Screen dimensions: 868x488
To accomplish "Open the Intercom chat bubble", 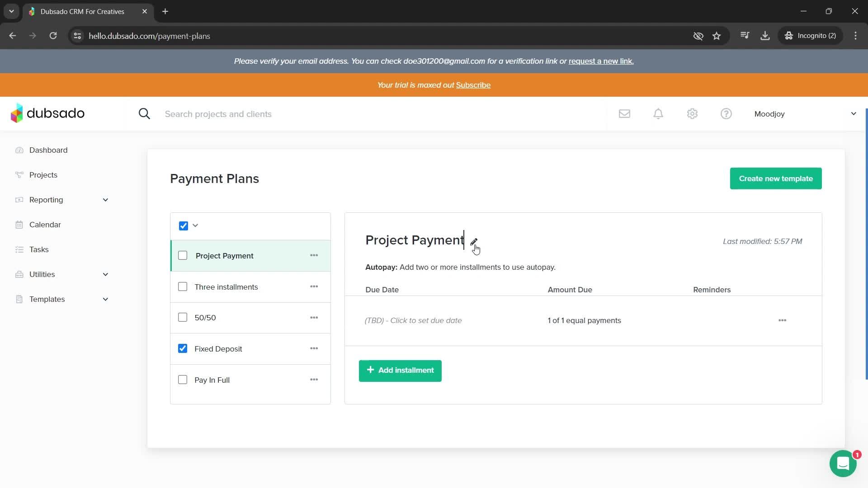I will point(843,464).
